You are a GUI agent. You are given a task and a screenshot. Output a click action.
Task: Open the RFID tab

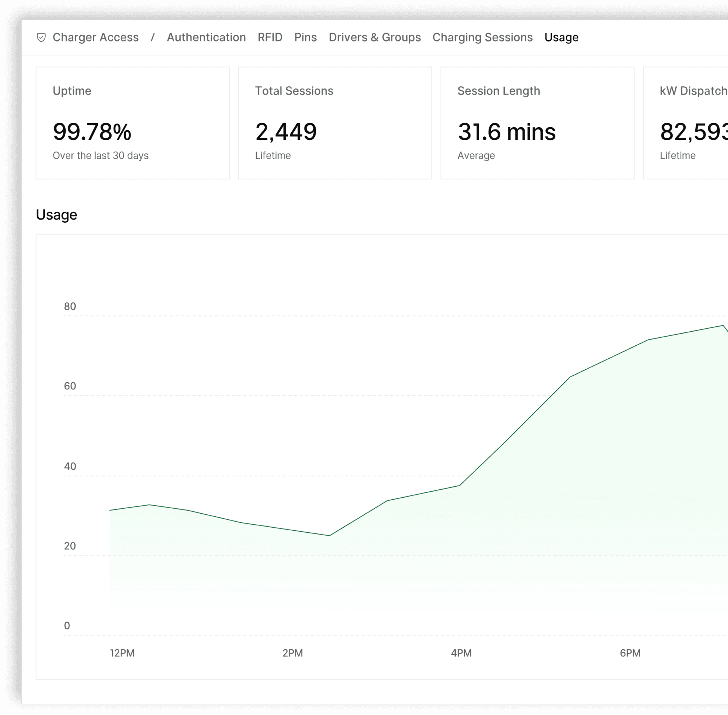click(270, 37)
